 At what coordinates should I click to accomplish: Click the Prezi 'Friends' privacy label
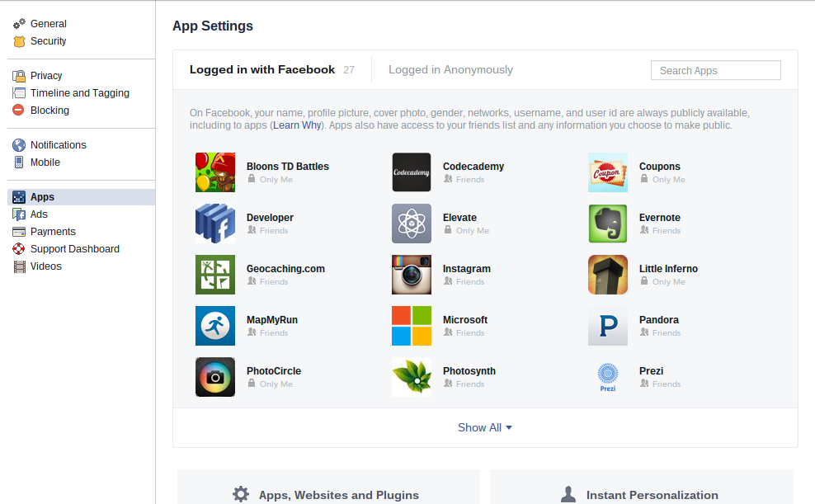tap(667, 384)
